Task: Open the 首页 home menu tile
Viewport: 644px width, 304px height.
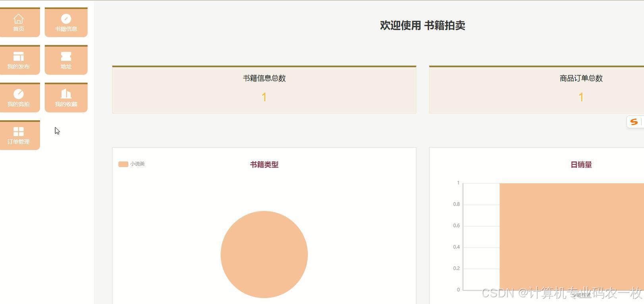Action: 19,22
